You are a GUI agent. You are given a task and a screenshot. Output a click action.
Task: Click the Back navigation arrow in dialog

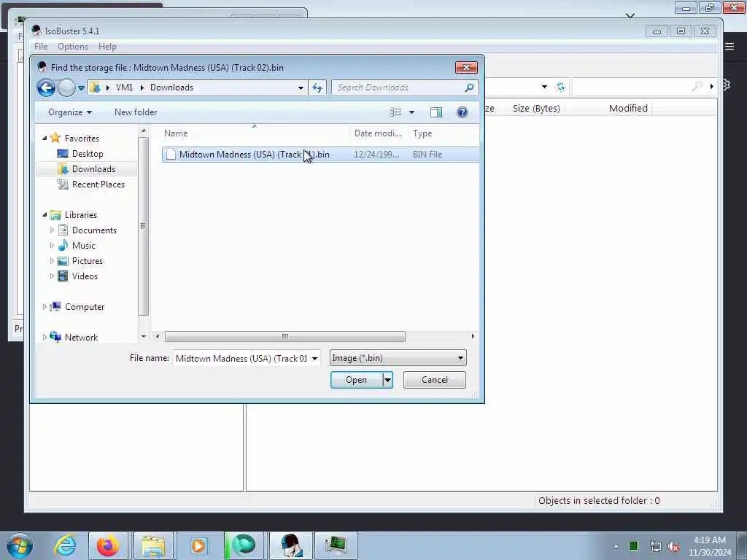click(46, 87)
